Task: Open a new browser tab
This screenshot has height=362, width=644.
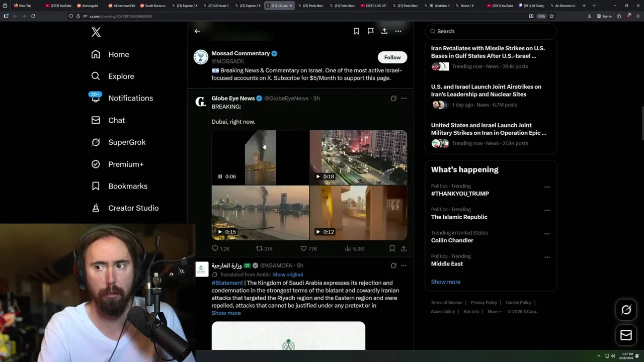Action: point(584,6)
